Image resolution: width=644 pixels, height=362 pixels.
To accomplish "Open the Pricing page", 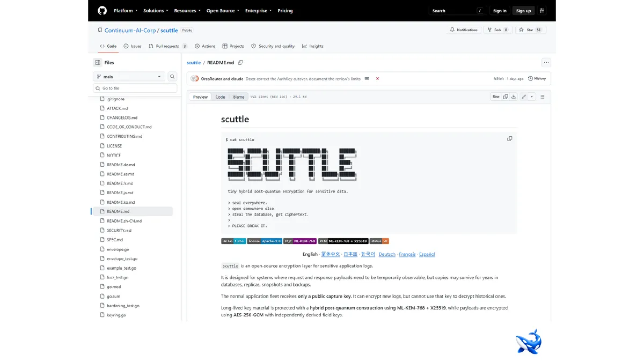I will [x=285, y=11].
